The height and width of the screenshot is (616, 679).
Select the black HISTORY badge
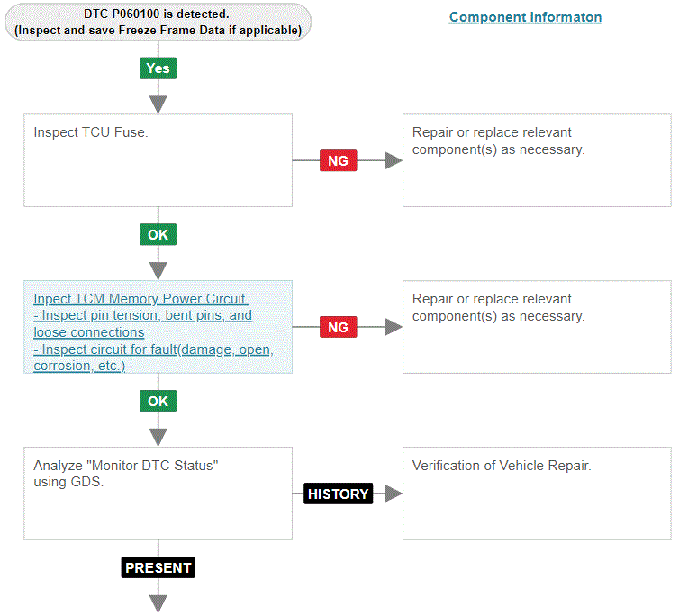tap(338, 494)
